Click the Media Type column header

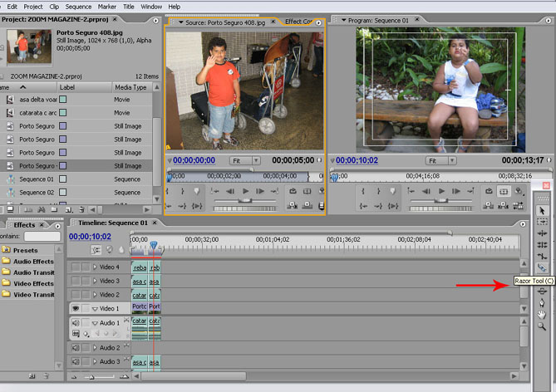point(129,87)
